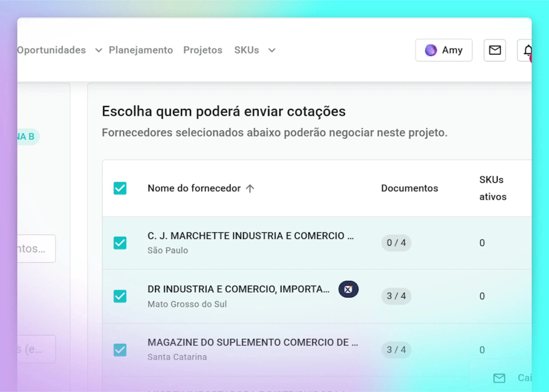Click the sort arrow beside Nome do fornecedor
Viewport: 549px width, 392px height.
pos(250,188)
